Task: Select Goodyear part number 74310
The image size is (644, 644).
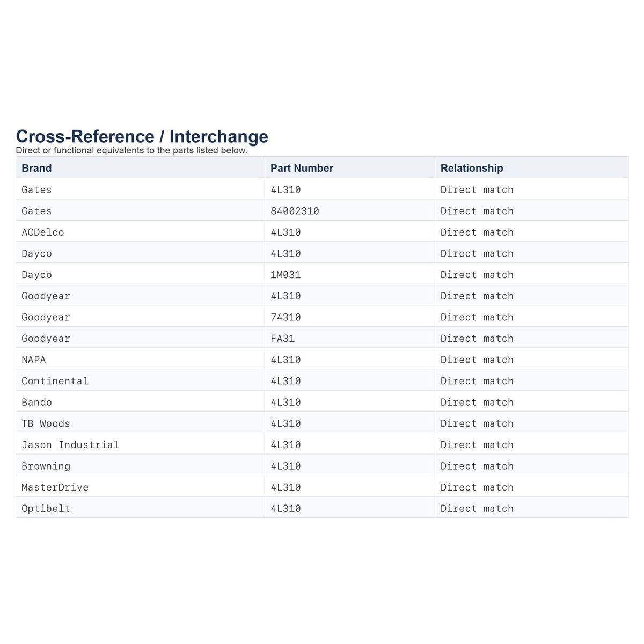Action: click(x=286, y=317)
